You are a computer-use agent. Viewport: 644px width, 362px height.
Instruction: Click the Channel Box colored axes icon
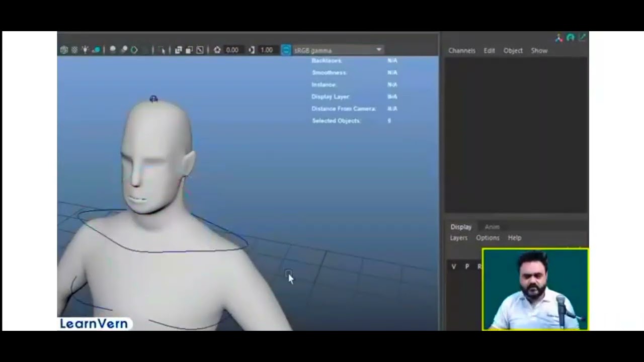559,38
